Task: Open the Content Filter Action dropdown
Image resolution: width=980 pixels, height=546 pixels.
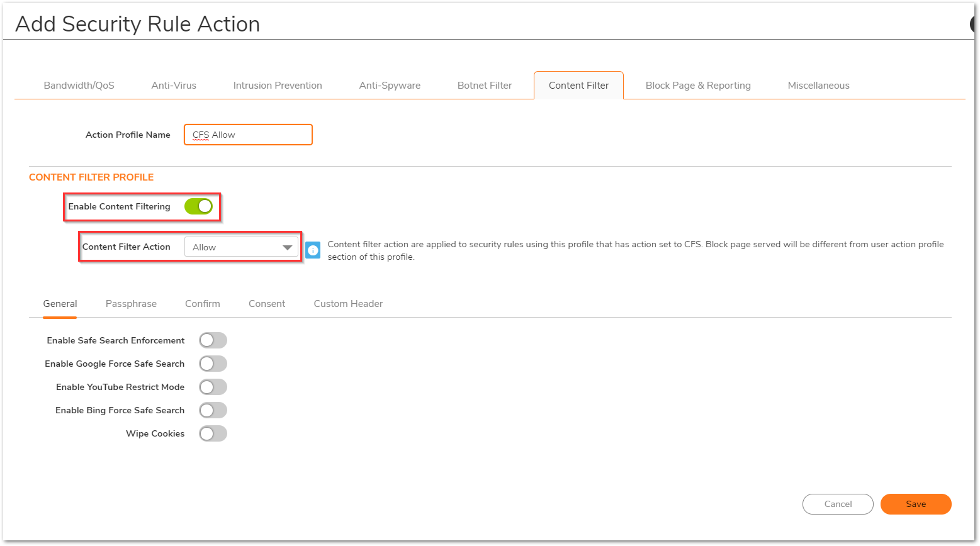Action: click(x=241, y=247)
